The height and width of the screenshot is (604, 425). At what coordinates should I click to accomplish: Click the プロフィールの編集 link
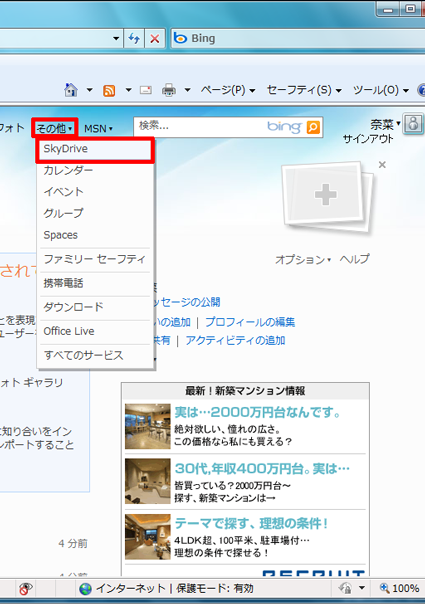tap(250, 322)
